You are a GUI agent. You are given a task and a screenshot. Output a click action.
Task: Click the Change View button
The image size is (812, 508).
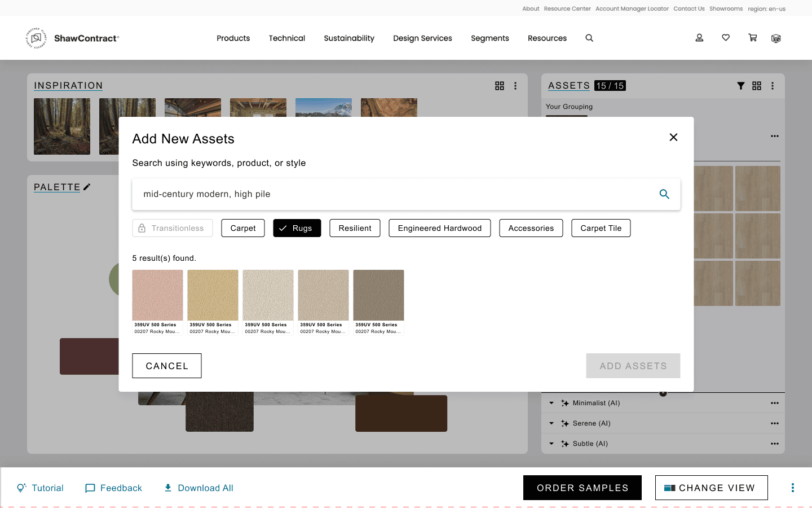(x=712, y=488)
